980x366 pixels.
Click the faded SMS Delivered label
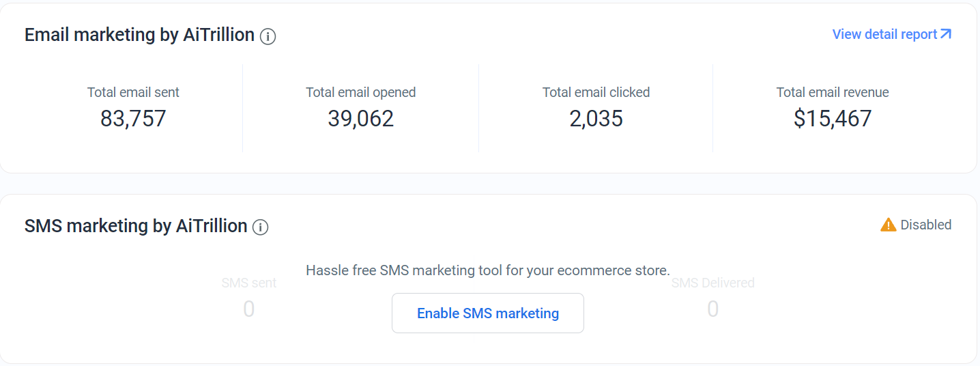coord(713,283)
